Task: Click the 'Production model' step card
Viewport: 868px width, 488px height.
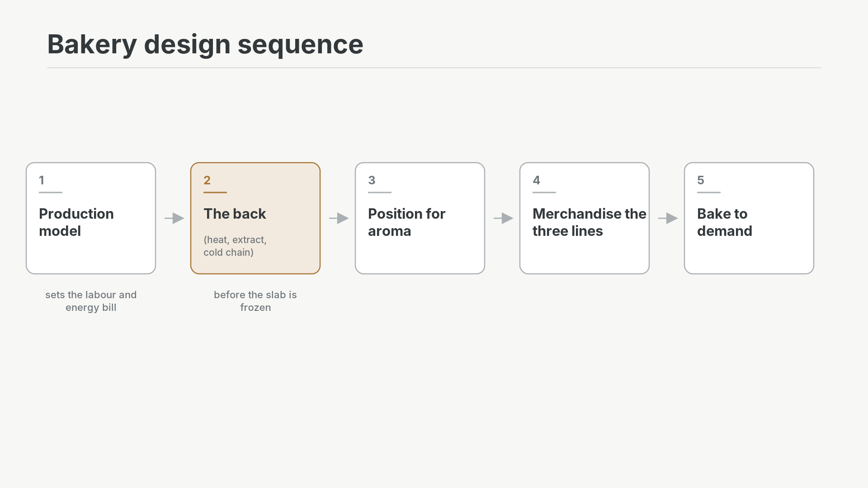Action: [x=91, y=218]
